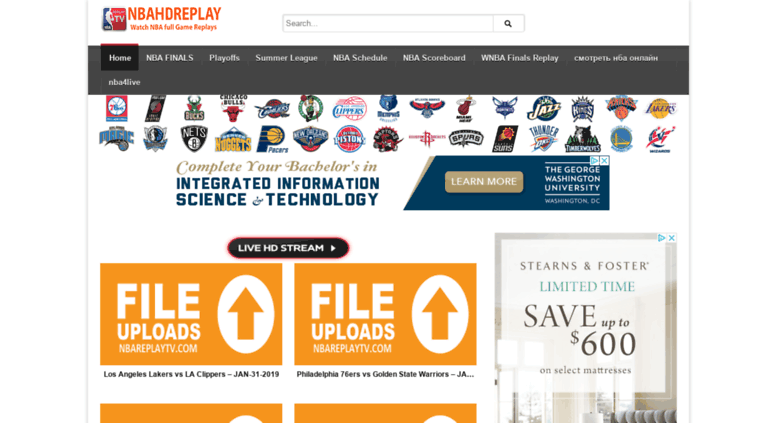This screenshot has width=777, height=423.
Task: Select the Detroit Pistons logo
Action: 350,139
